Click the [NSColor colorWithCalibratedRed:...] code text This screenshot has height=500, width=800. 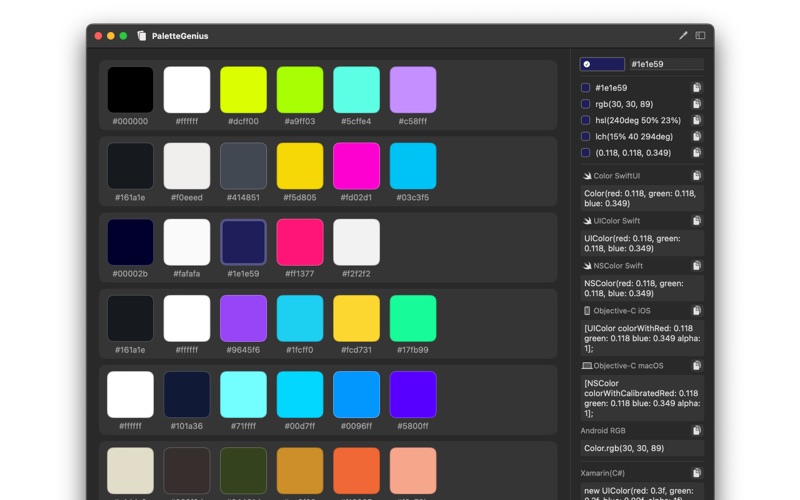(x=642, y=398)
